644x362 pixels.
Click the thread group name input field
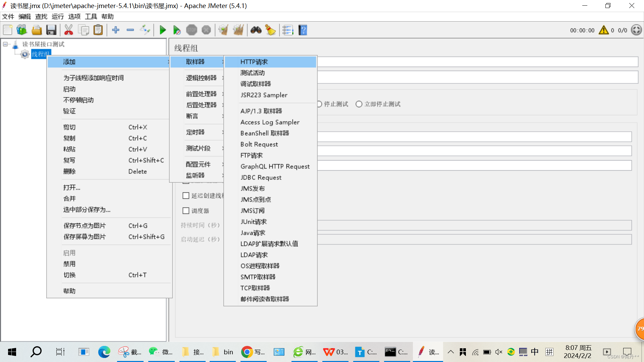pyautogui.click(x=478, y=62)
